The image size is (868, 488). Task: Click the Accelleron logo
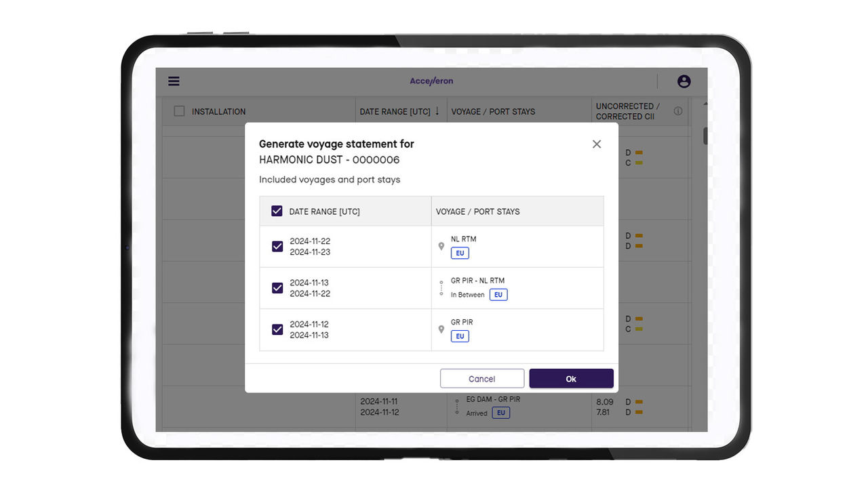point(431,81)
